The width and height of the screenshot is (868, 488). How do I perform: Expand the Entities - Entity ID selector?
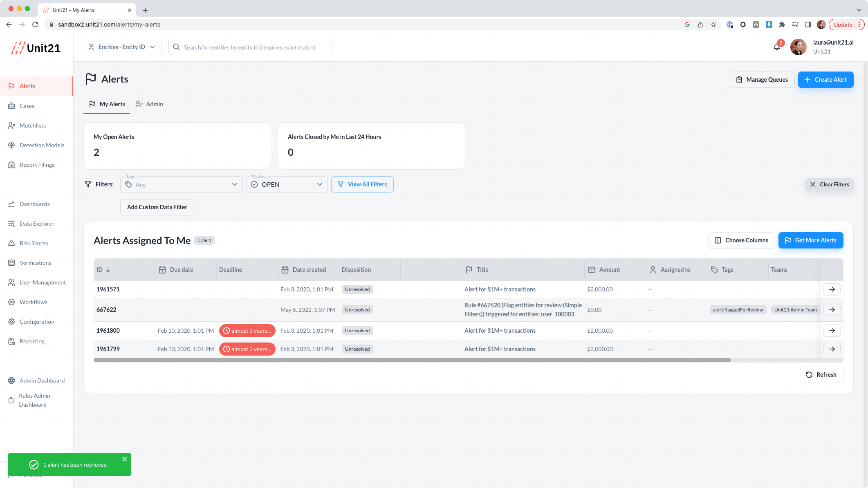point(122,47)
